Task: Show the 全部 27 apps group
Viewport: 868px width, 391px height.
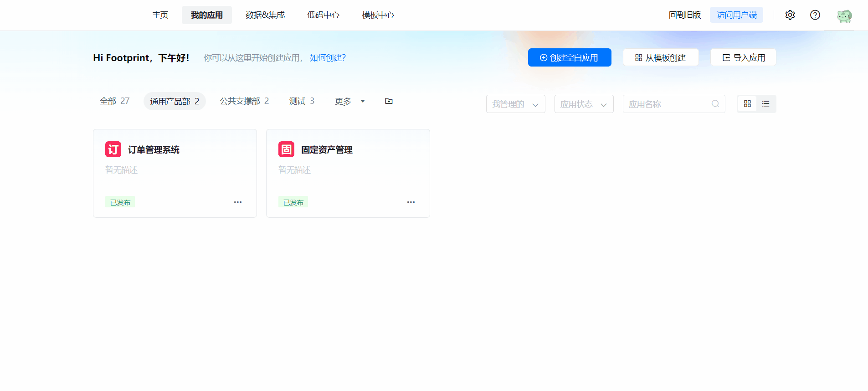Action: pos(115,101)
